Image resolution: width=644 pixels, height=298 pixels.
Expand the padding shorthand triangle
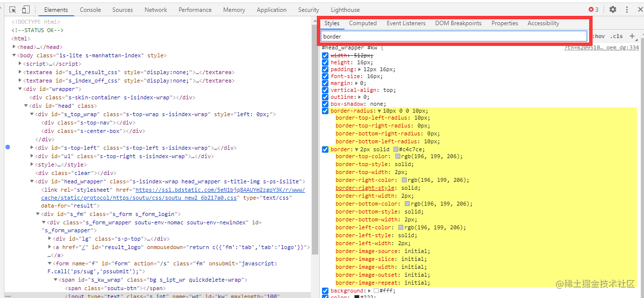359,70
